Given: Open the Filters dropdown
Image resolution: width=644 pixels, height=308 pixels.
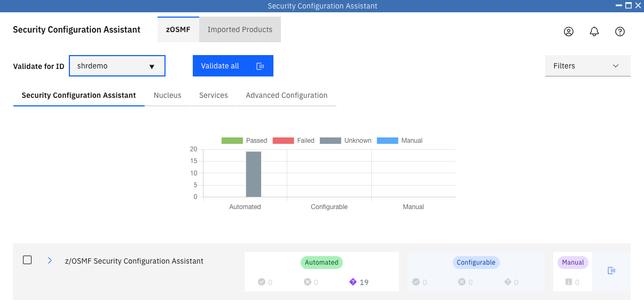Looking at the screenshot, I should click(x=588, y=66).
